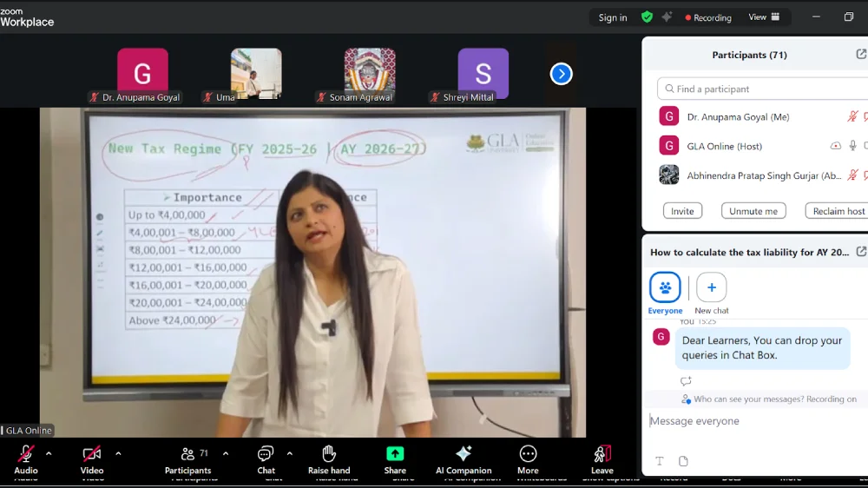Toggle microphone with the Audio button
Image resolution: width=868 pixels, height=488 pixels.
coord(26,454)
